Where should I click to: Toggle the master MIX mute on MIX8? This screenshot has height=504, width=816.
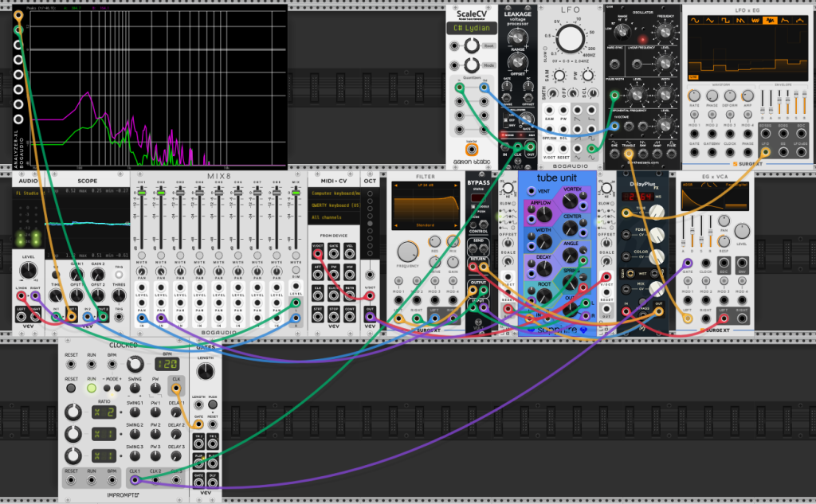pos(296,256)
